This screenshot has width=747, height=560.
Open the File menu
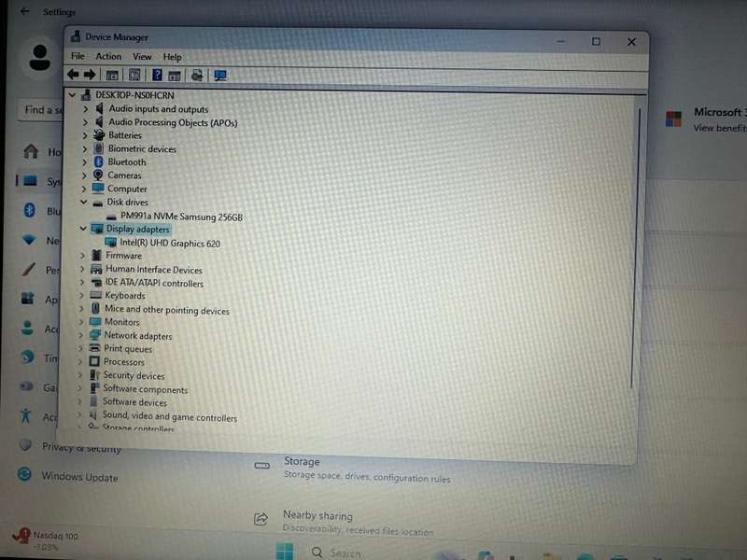pyautogui.click(x=78, y=56)
